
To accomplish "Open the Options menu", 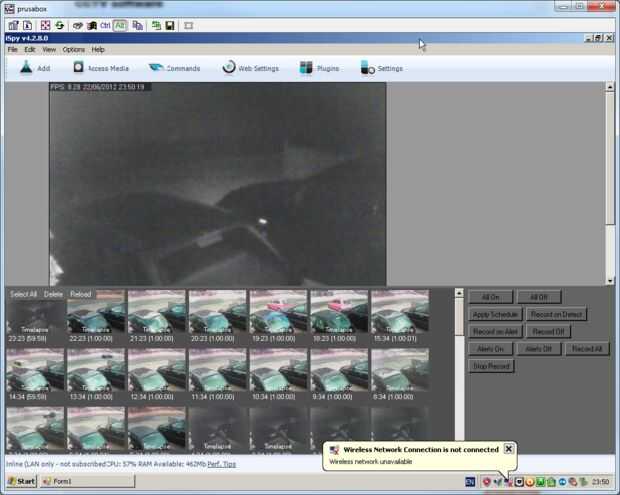I will coord(74,49).
